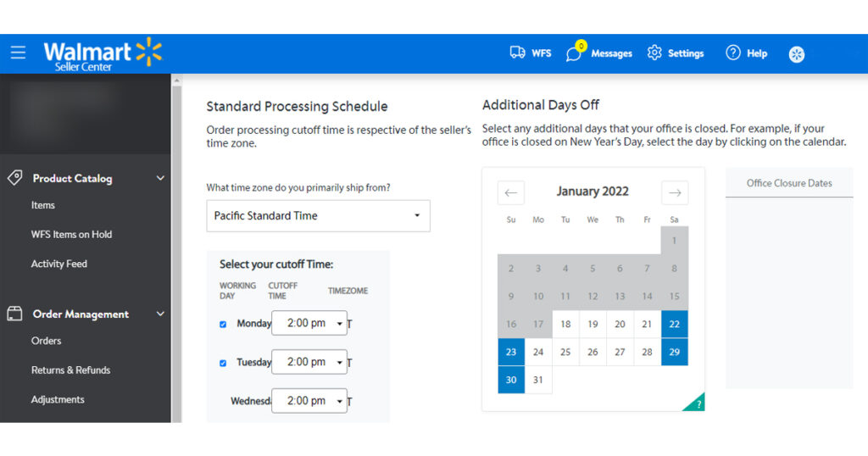Uncheck the Tuesday working day checkbox
This screenshot has width=868, height=456.
coord(223,363)
